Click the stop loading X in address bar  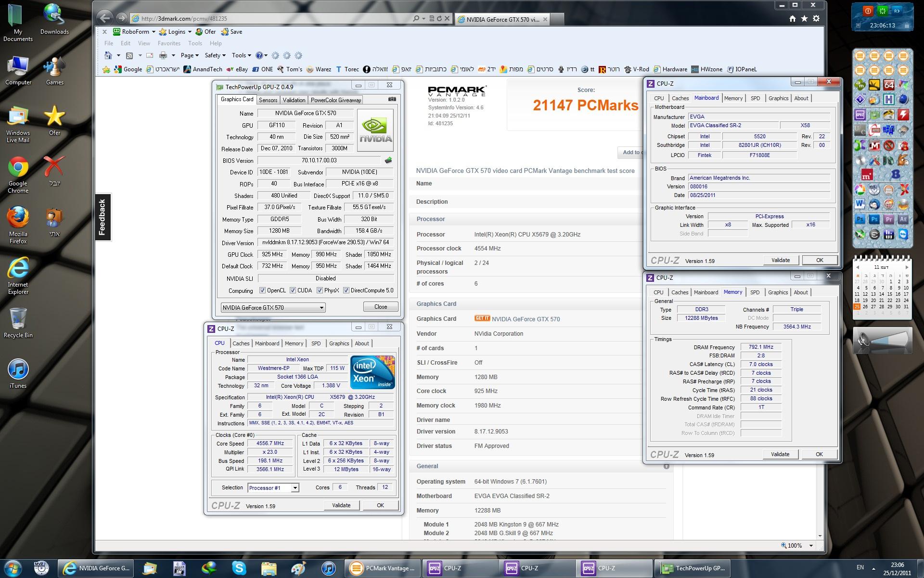(447, 18)
